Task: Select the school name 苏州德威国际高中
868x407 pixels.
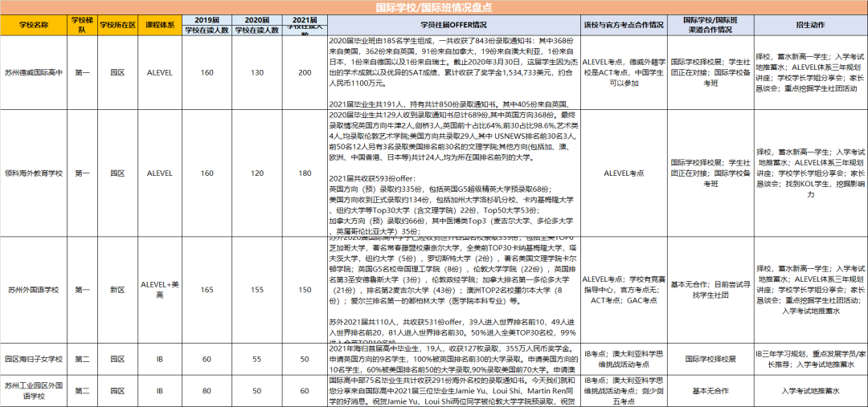Action: [x=33, y=72]
